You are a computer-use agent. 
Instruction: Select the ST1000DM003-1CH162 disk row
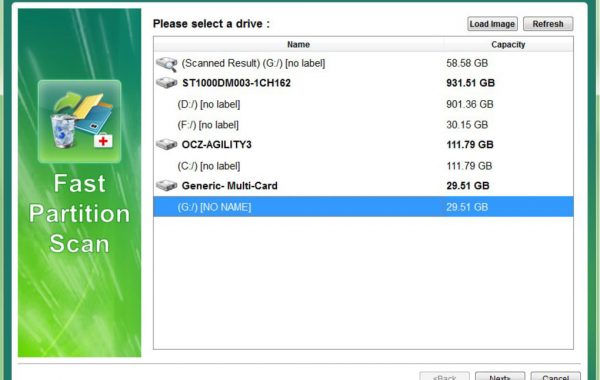[x=363, y=83]
